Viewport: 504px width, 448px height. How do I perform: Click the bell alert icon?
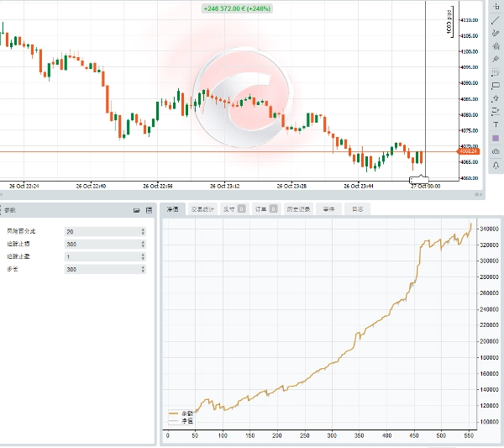pos(496,164)
